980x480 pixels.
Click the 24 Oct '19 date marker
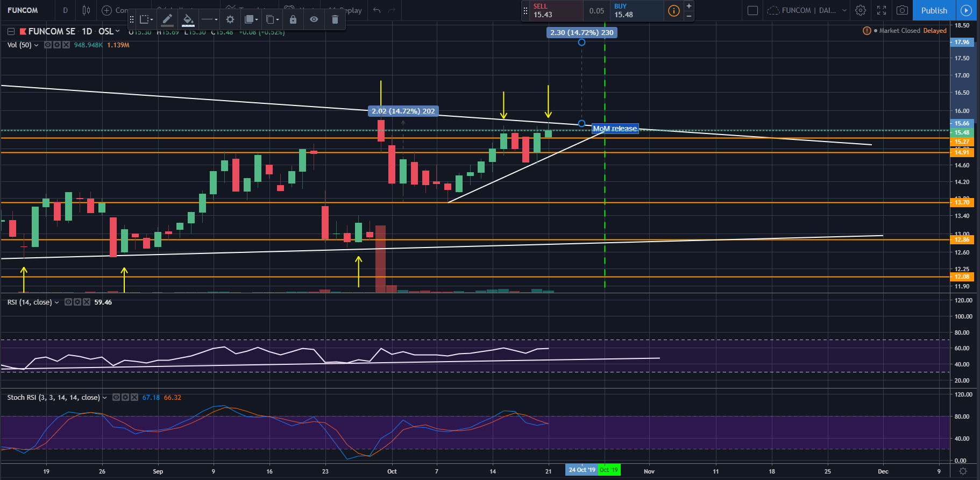(582, 470)
